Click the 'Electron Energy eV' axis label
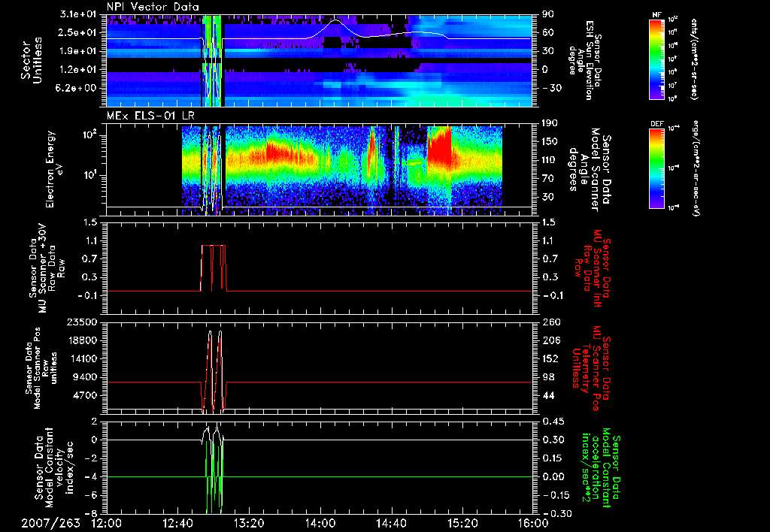The width and height of the screenshot is (770, 532). 56,169
